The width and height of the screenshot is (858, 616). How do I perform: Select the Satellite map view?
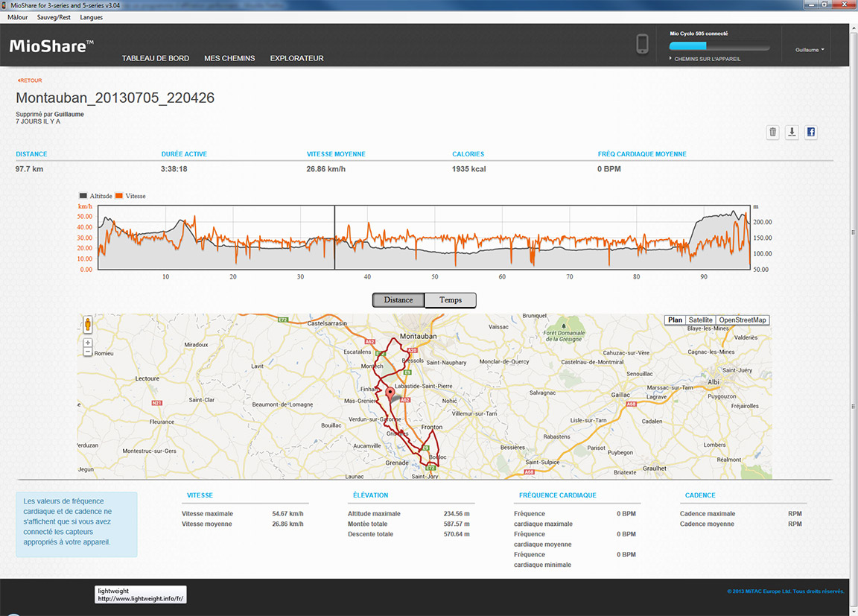[x=700, y=320]
